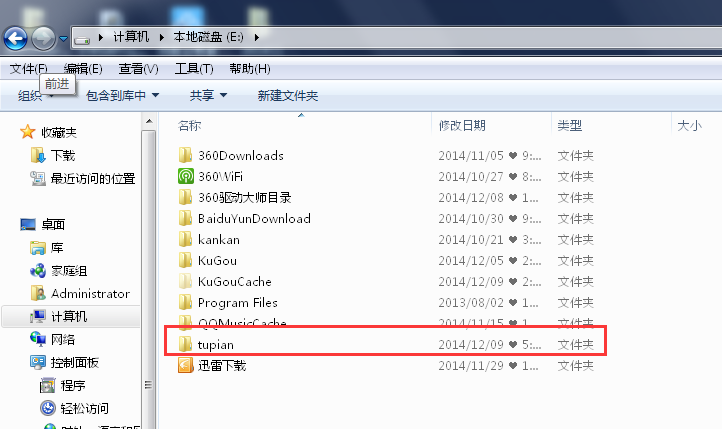Select the 迅雷下载 folder icon

[x=186, y=365]
